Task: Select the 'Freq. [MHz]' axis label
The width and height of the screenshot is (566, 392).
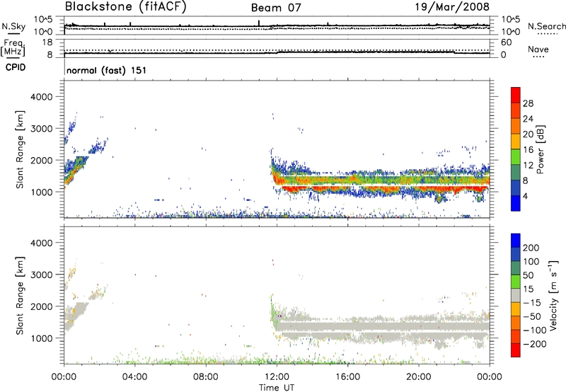Action: [x=13, y=48]
